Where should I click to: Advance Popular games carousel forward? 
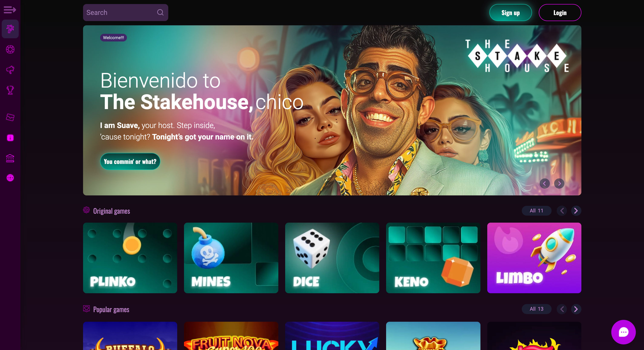click(576, 309)
